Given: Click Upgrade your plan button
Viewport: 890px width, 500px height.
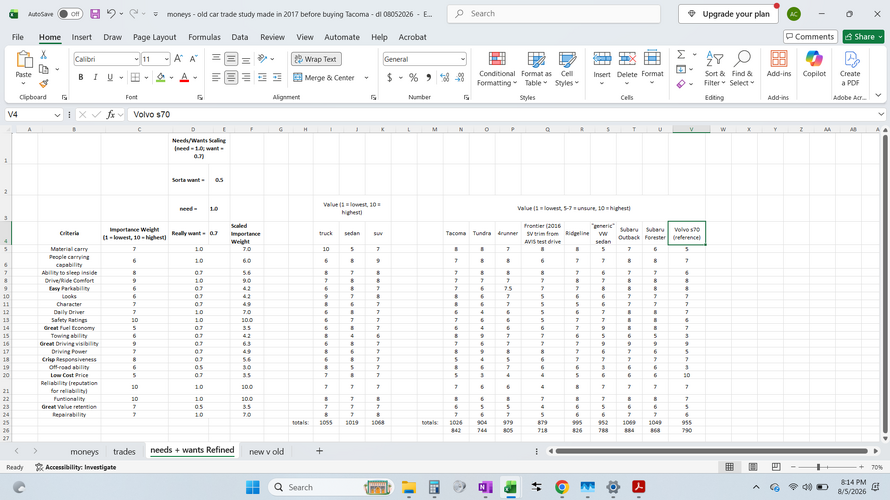Looking at the screenshot, I should pos(728,14).
